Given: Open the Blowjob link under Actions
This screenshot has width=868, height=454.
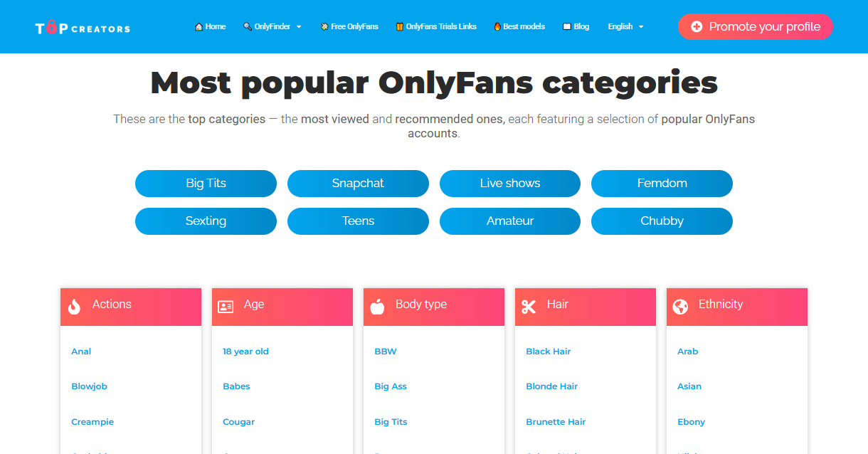Looking at the screenshot, I should coord(89,386).
